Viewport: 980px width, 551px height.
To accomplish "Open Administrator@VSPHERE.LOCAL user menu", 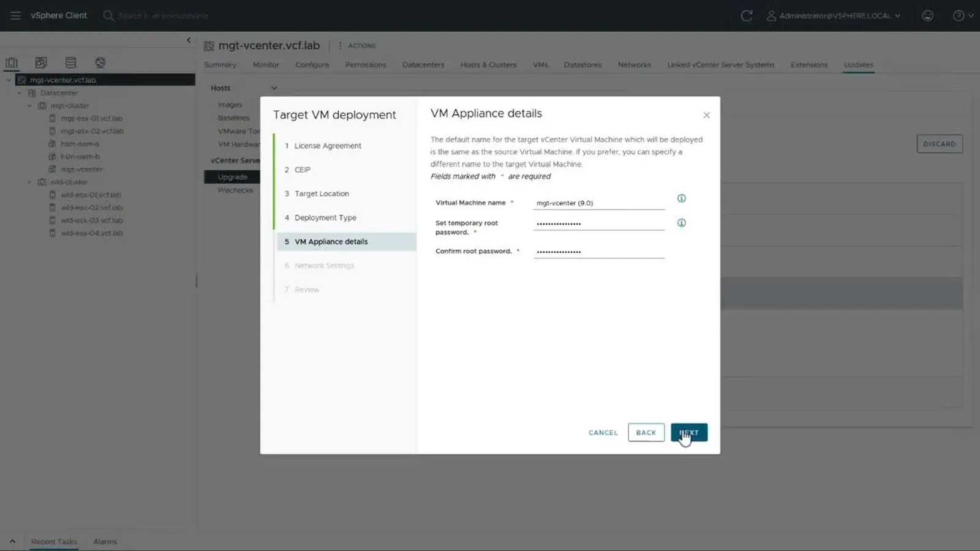I will tap(834, 16).
